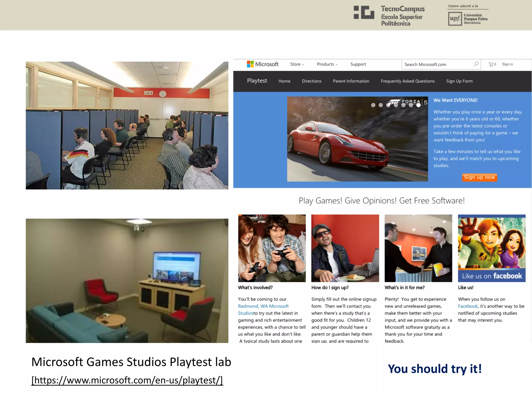Click the Like us on facebook image
Viewport: 532px width, 399px height.
pos(491,248)
